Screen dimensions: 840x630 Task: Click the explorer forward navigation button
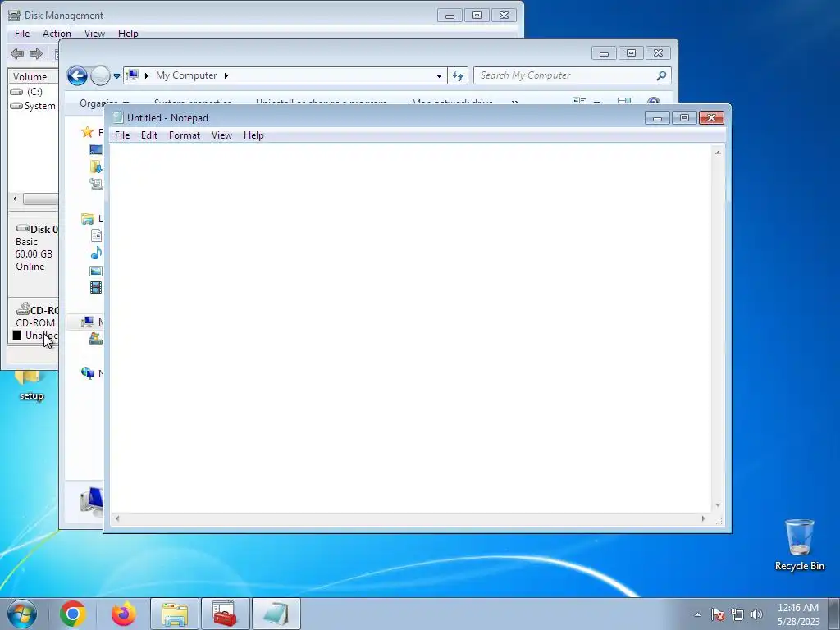pos(99,75)
